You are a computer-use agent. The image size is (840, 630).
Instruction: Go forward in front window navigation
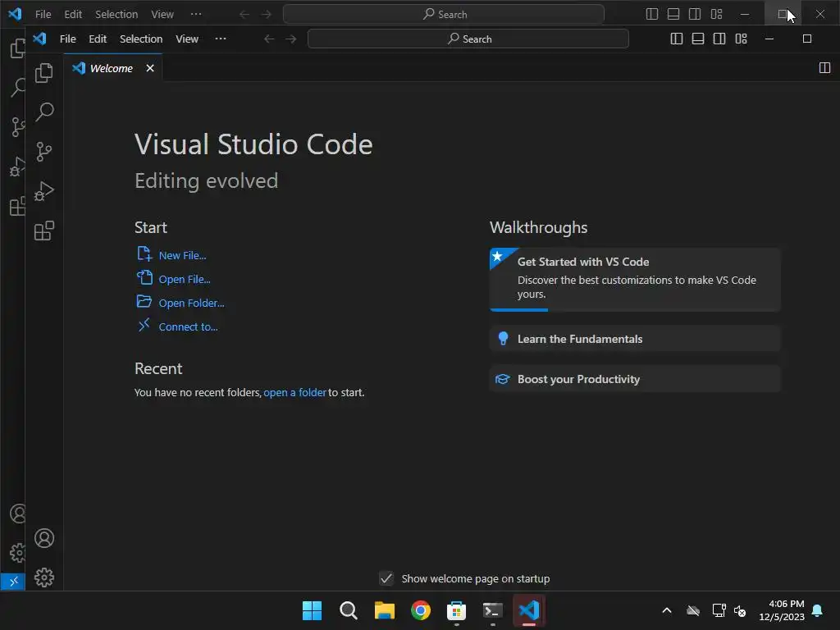tap(291, 39)
